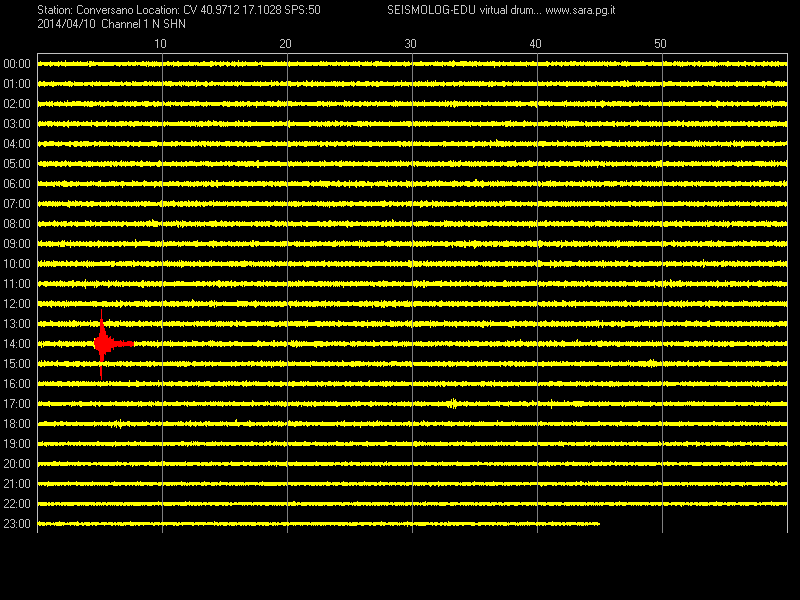Click the 20 minute axis label
This screenshot has height=600, width=800.
tap(285, 44)
